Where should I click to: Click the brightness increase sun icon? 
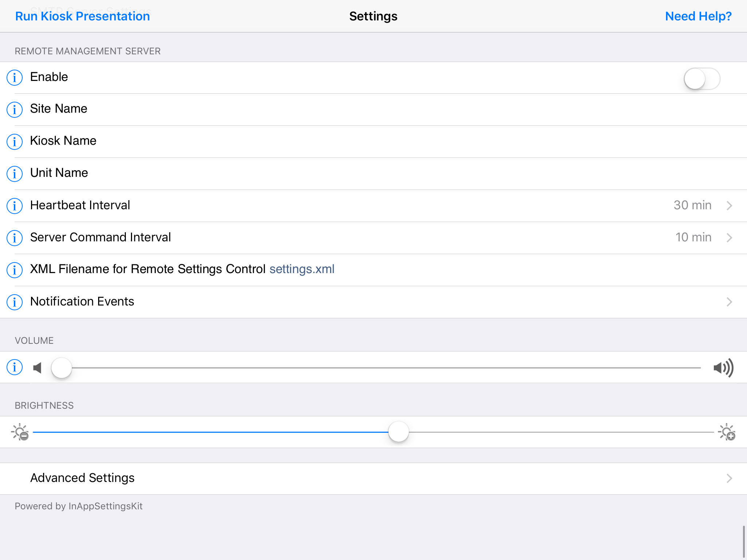pyautogui.click(x=726, y=432)
